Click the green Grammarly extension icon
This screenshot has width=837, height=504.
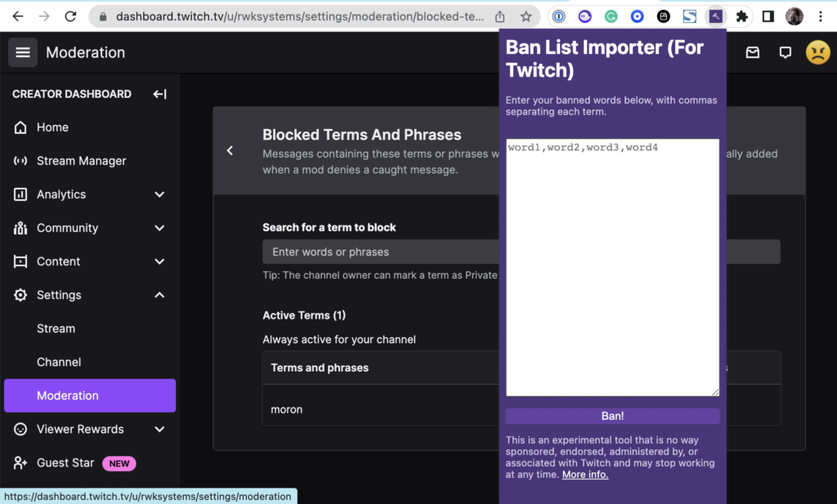611,16
